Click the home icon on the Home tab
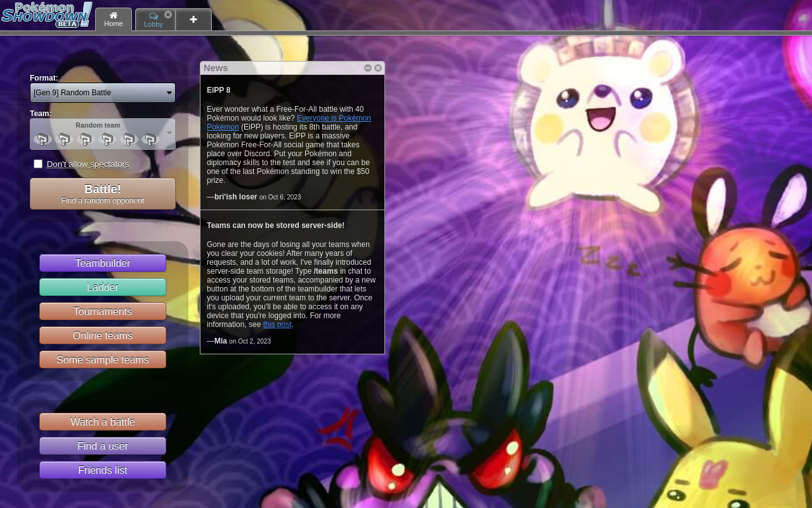This screenshot has height=508, width=812. click(114, 15)
